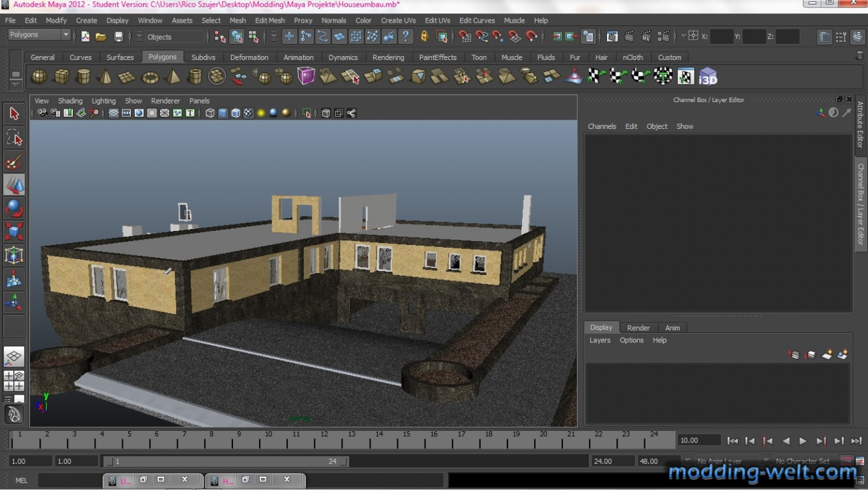Toggle selection lock padlock icon
The width and height of the screenshot is (868, 490).
[425, 37]
